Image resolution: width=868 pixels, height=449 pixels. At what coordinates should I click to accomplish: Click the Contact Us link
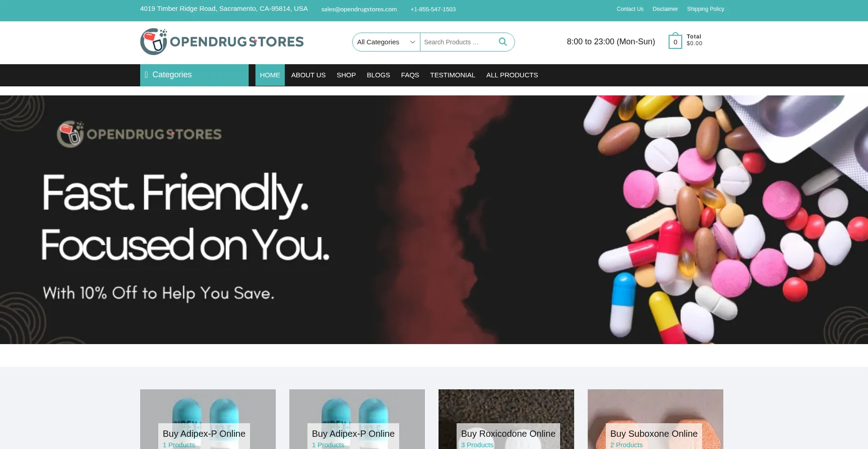tap(630, 9)
